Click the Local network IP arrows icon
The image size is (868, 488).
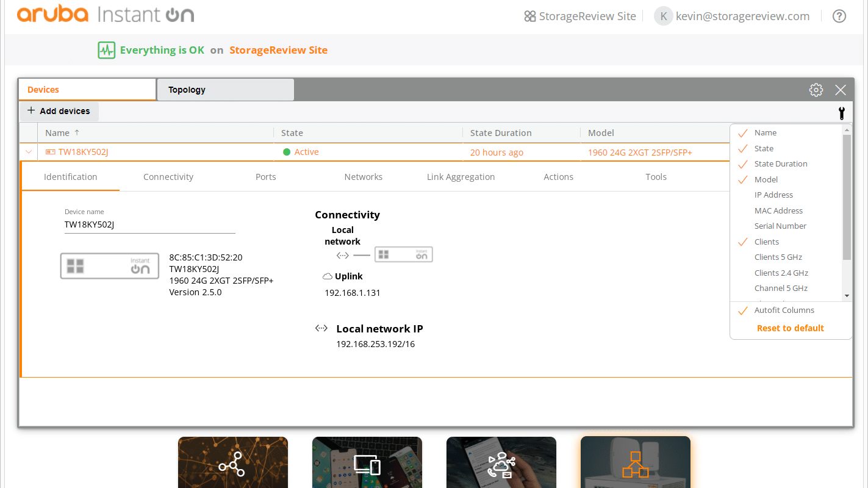pos(321,328)
